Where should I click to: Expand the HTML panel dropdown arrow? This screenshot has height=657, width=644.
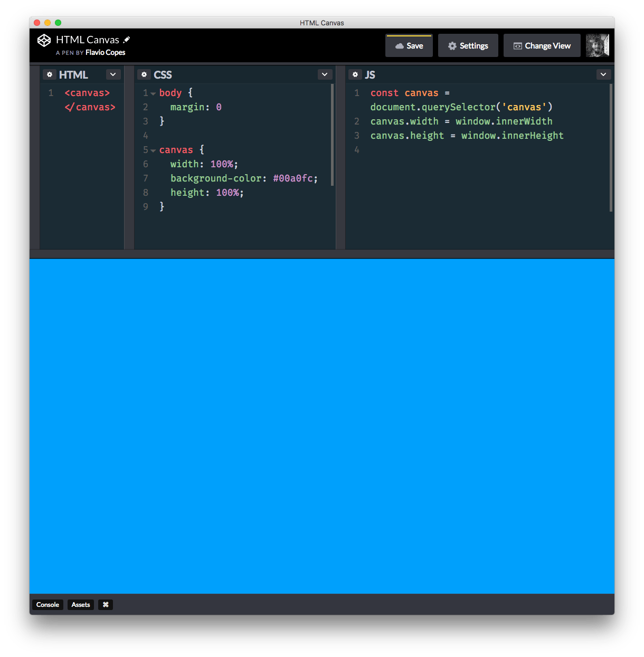[x=113, y=74]
